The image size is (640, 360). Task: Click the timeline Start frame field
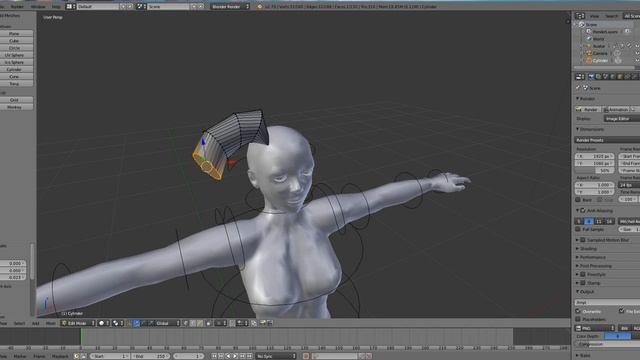coord(109,356)
